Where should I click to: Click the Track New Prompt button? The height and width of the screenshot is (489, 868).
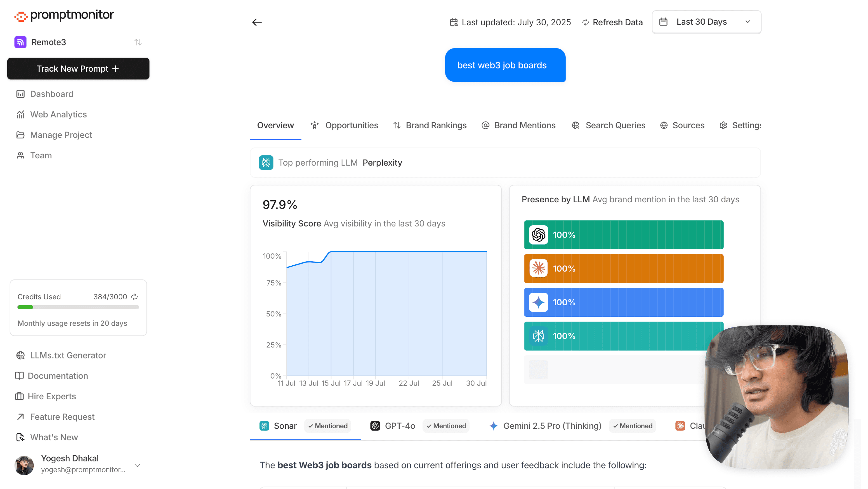(x=78, y=69)
